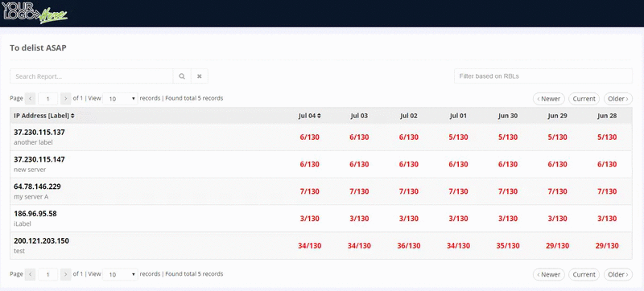The image size is (644, 291).
Task: Select IP address 186.96.95.58
Action: (x=35, y=214)
